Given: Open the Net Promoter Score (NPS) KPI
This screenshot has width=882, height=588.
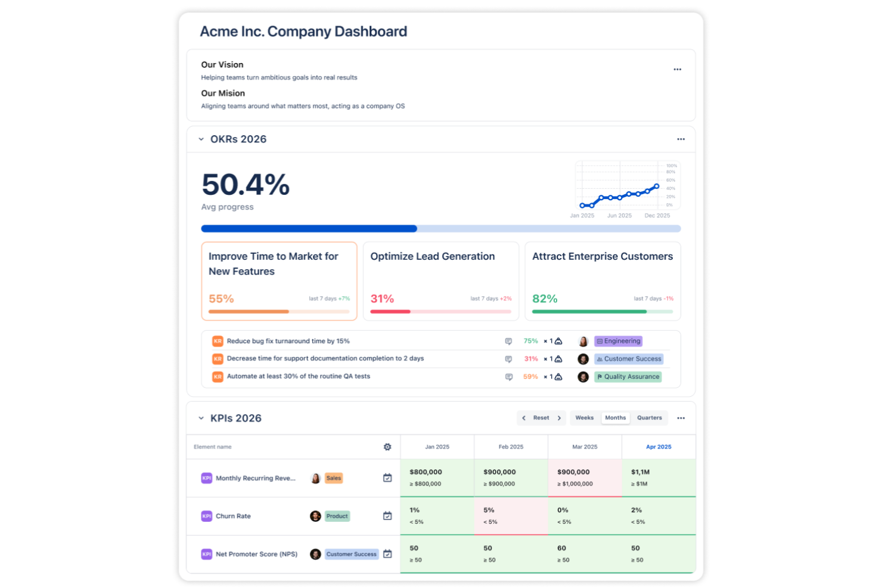Looking at the screenshot, I should [257, 554].
